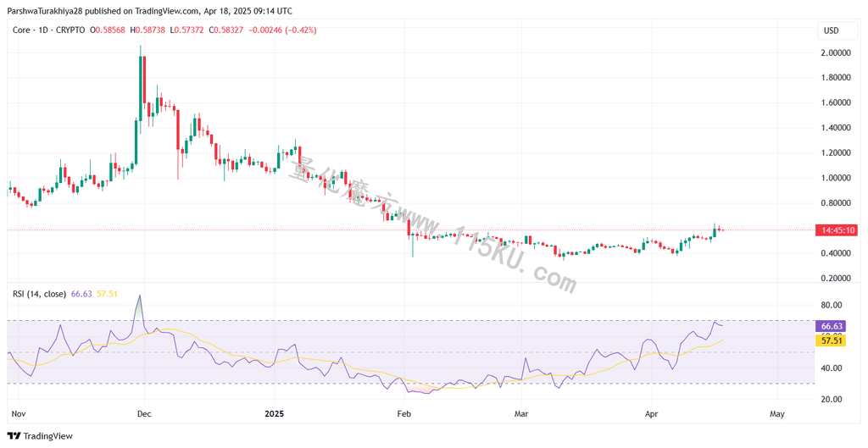Click the Dec label on time axis

pyautogui.click(x=144, y=414)
